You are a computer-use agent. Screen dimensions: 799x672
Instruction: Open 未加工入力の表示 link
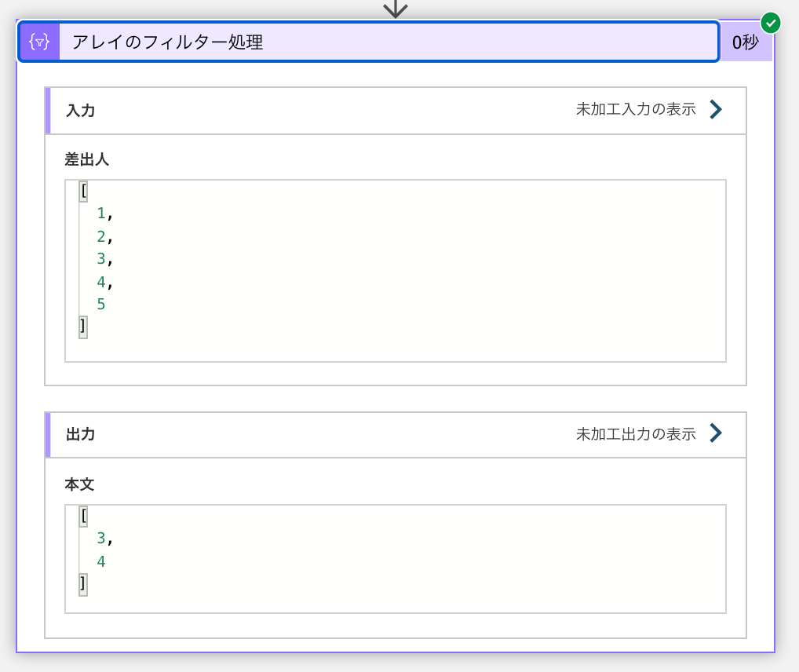(636, 109)
